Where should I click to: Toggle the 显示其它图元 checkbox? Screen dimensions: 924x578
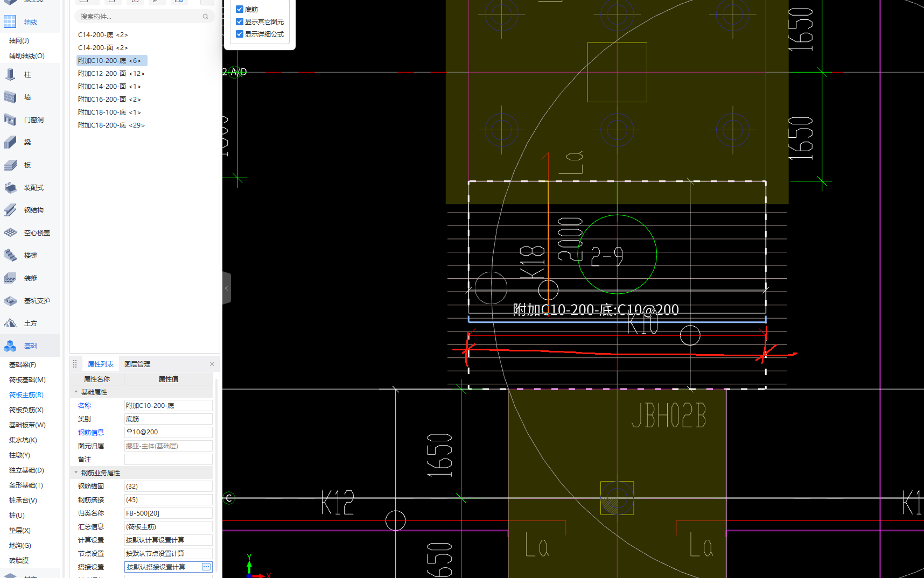(240, 22)
